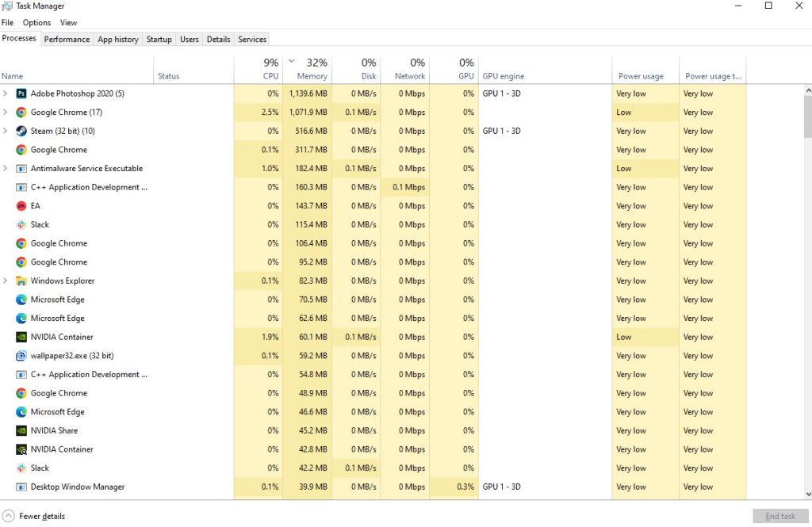Click icon of Slack using 42.2 MB
This screenshot has height=527, width=812.
(x=21, y=468)
